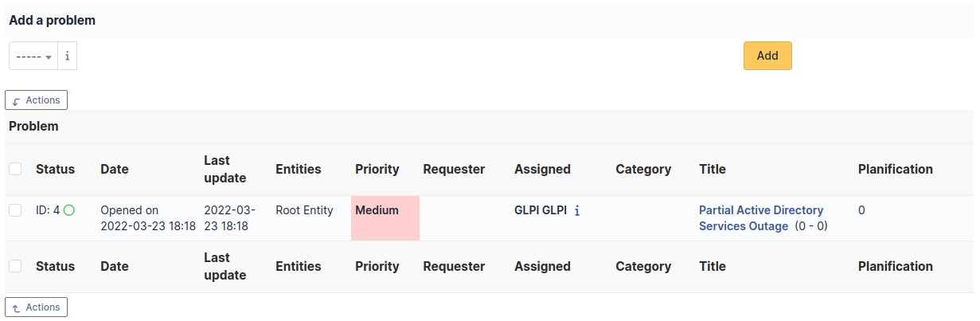980x321 pixels.
Task: Click the Title column header at top
Action: pos(713,169)
